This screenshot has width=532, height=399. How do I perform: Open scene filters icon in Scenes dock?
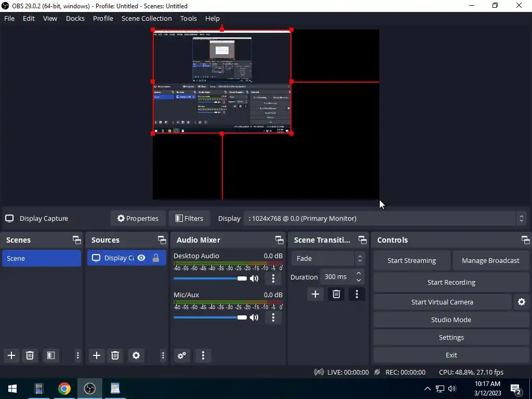click(51, 355)
